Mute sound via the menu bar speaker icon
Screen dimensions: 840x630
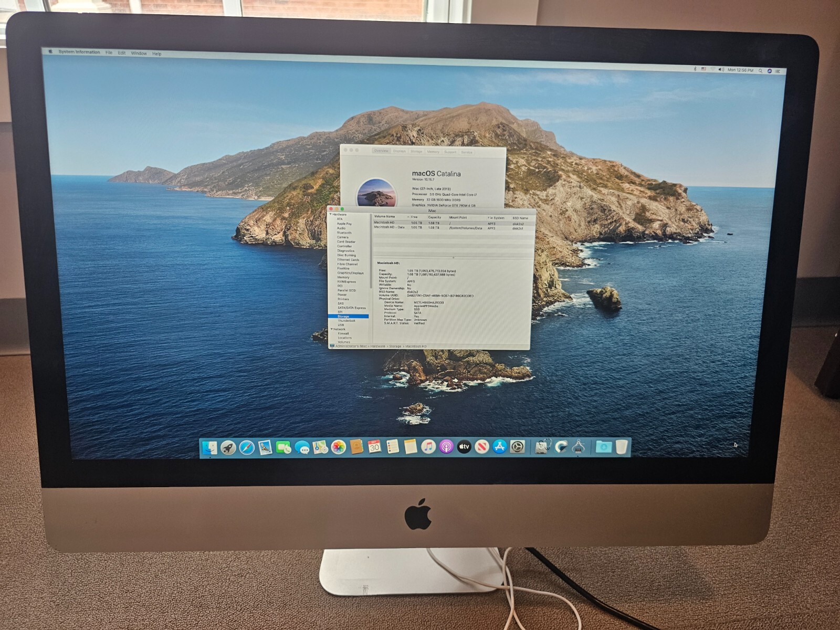721,69
